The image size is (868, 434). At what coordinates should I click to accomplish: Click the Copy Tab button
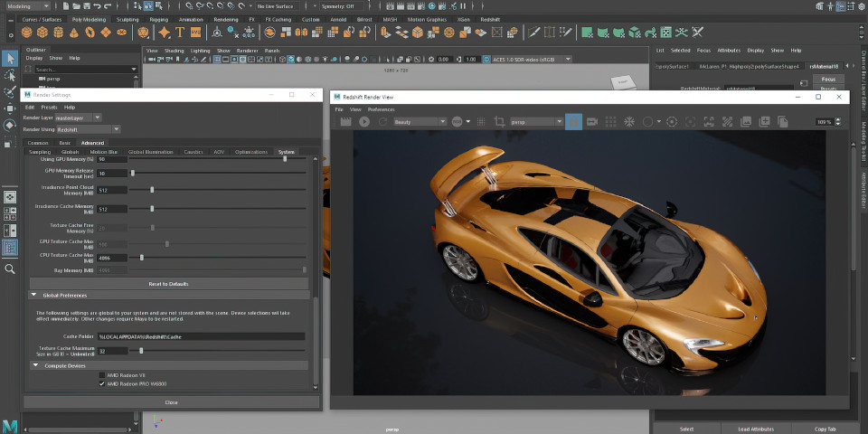(825, 429)
